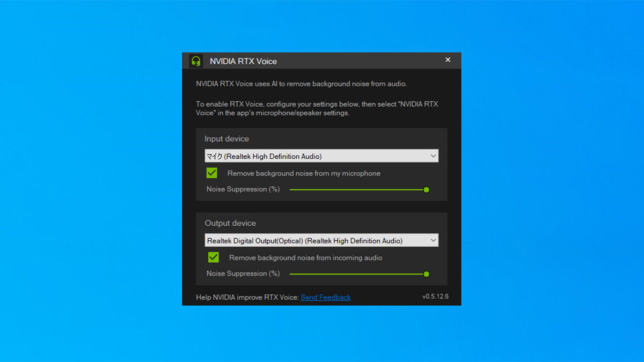Open the Input device dropdown
Screen dimensions: 644x362
pos(321,156)
